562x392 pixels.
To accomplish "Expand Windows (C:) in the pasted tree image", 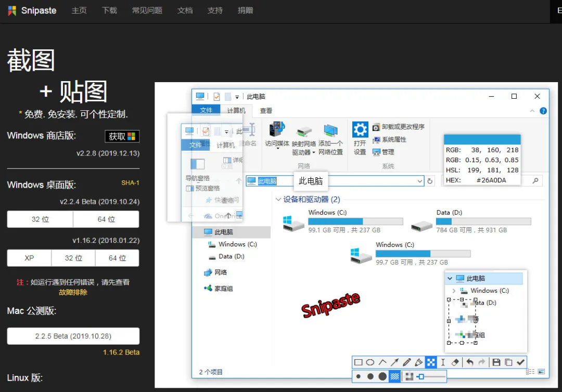I will [454, 291].
